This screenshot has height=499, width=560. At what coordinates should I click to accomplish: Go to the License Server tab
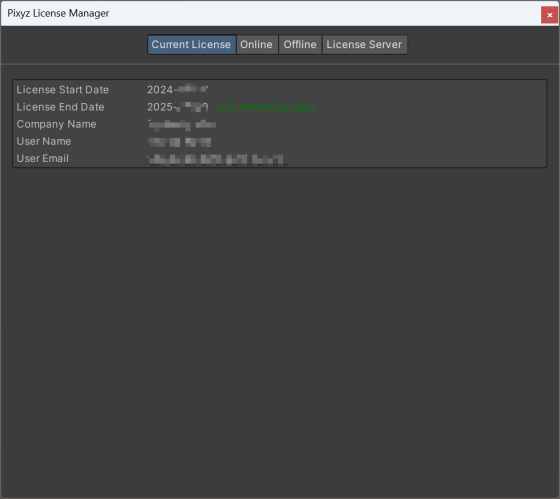pyautogui.click(x=364, y=45)
